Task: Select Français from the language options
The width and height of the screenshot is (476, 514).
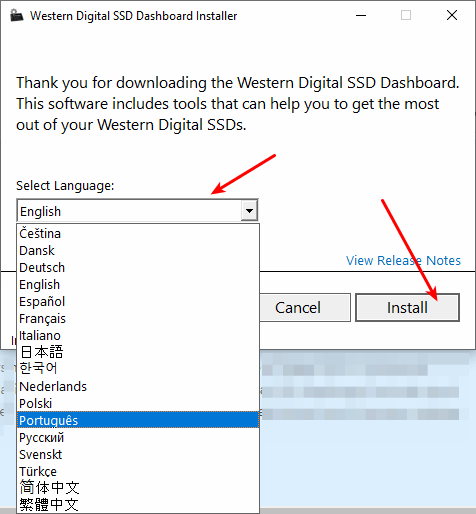Action: (138, 318)
